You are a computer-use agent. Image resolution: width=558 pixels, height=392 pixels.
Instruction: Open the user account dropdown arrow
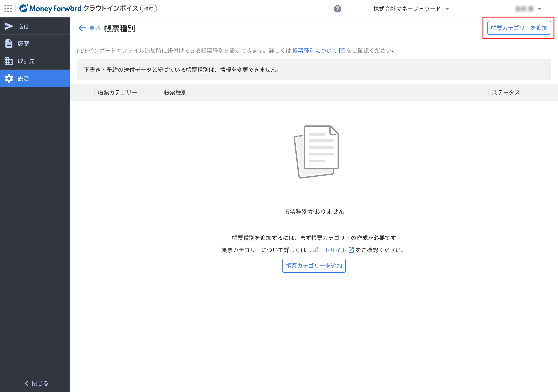coord(539,9)
